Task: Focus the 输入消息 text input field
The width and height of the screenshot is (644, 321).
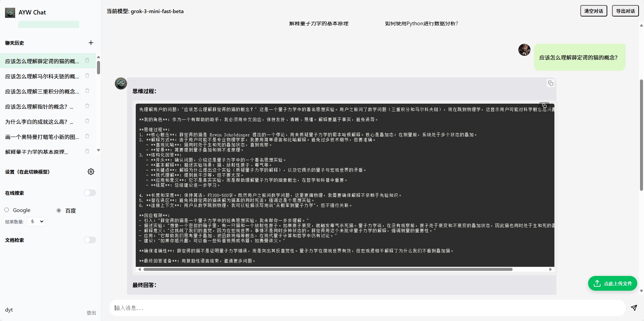Action: (x=367, y=308)
